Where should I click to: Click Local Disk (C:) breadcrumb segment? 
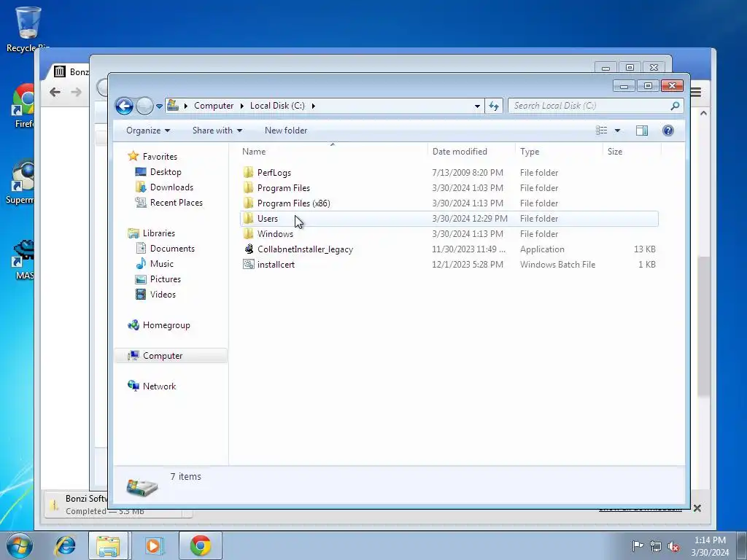click(x=277, y=106)
